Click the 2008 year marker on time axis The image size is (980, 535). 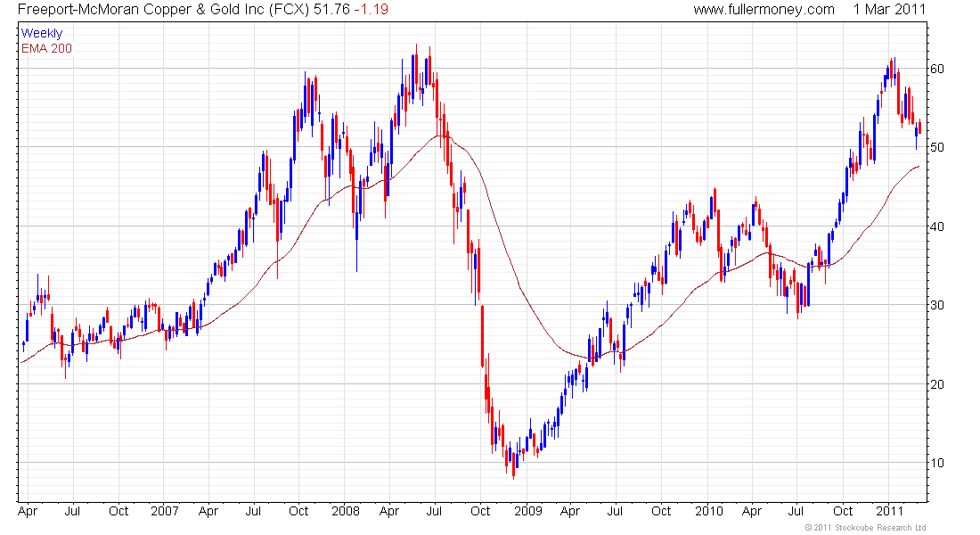[346, 511]
